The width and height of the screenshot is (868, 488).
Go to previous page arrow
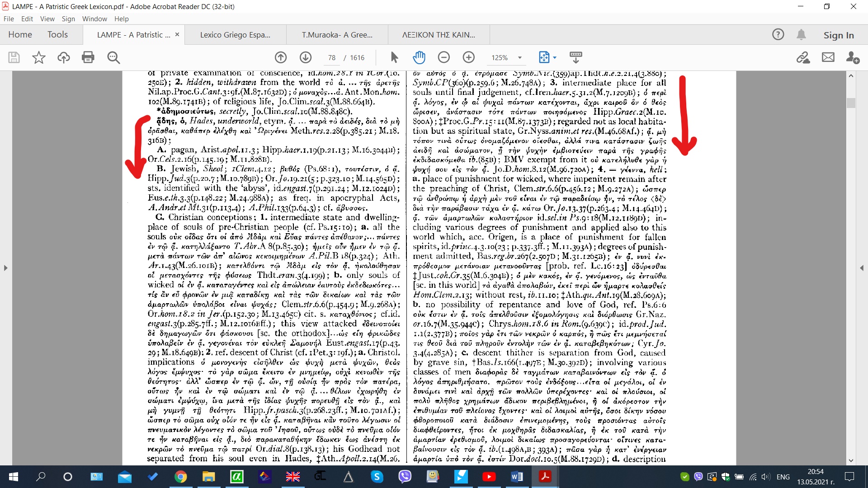pos(281,57)
